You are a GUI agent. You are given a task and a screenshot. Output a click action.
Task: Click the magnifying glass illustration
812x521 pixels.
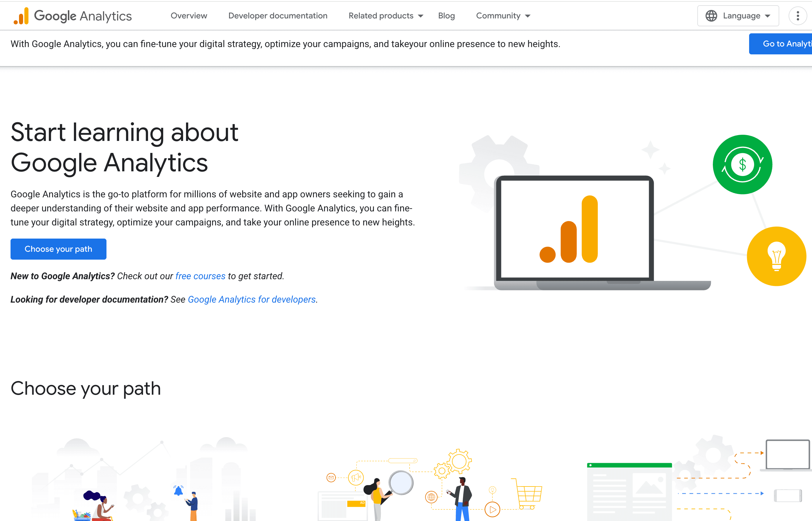click(x=401, y=483)
